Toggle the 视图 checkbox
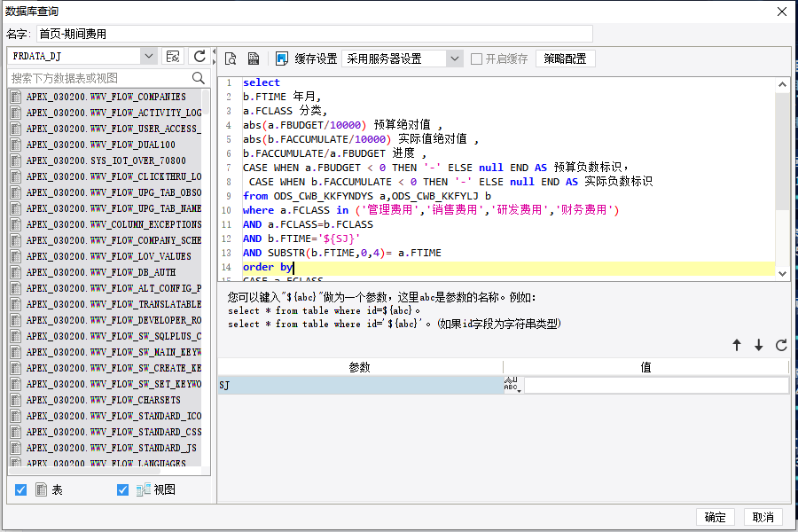 (x=122, y=489)
